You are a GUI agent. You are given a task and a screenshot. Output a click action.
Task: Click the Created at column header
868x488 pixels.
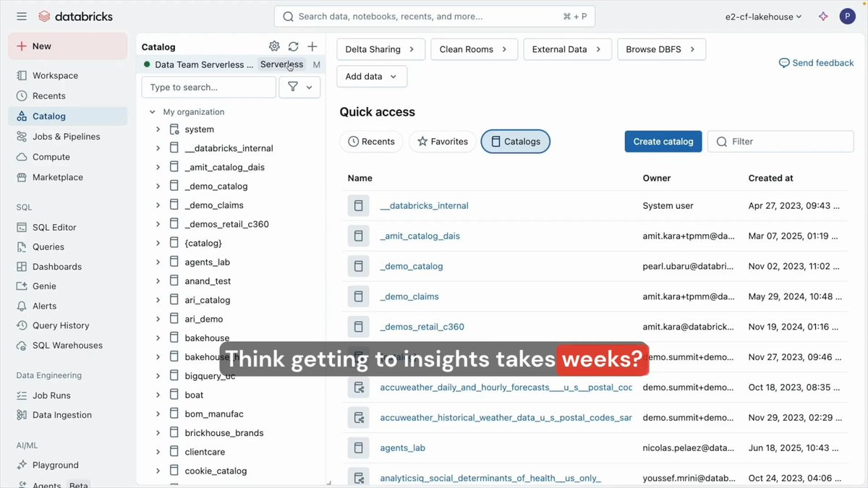pos(770,178)
